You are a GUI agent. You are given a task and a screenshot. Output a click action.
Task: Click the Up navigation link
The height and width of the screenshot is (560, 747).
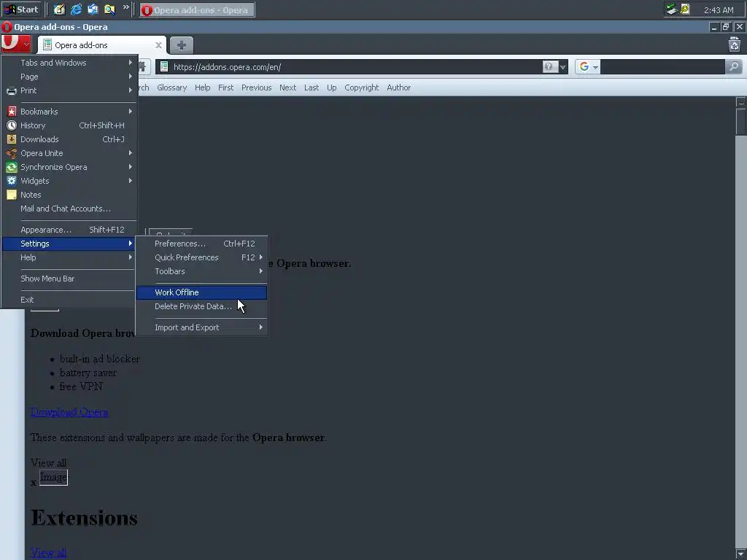[332, 87]
